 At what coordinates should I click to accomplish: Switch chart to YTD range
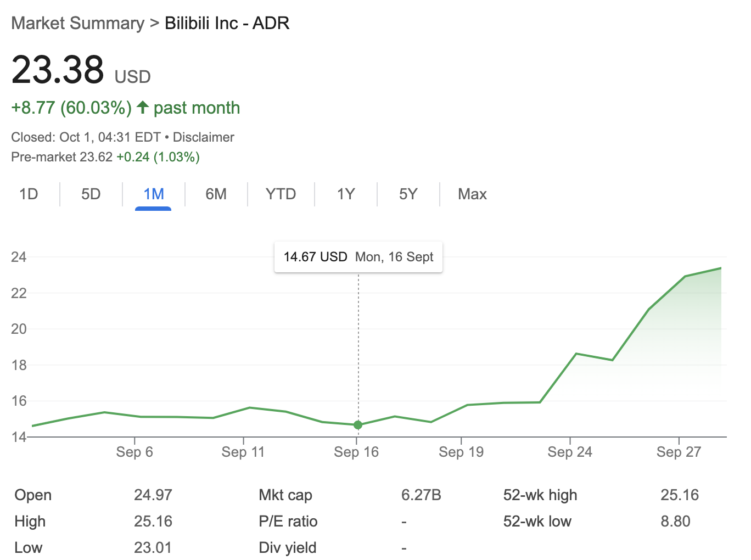(281, 194)
